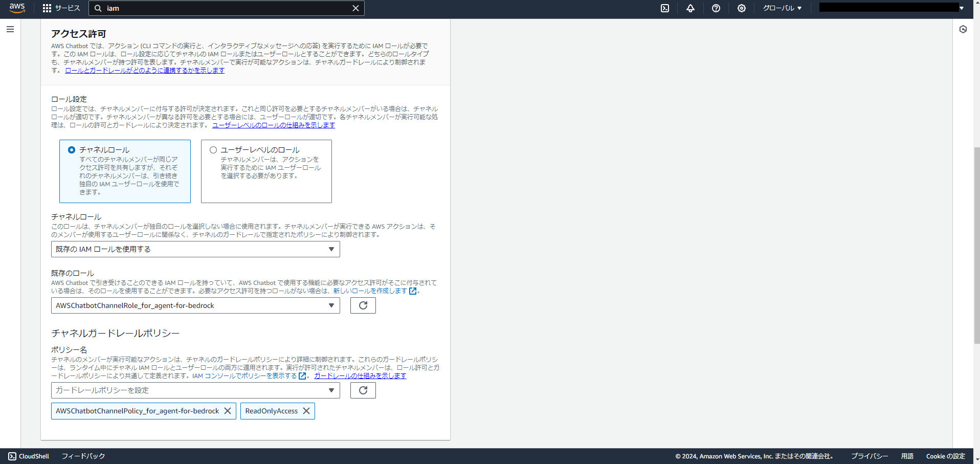
Task: Remove the ReadOnlyAccess policy tag
Action: coord(306,411)
